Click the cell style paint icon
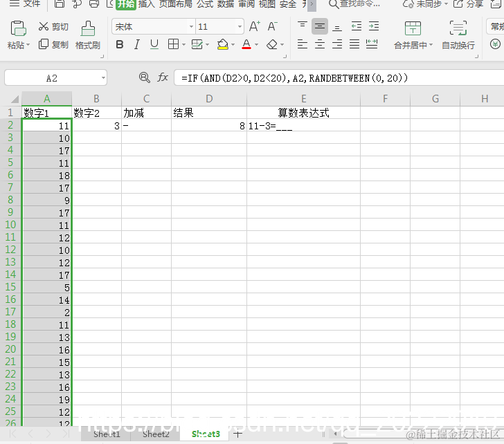504x444 pixels. coord(197,44)
